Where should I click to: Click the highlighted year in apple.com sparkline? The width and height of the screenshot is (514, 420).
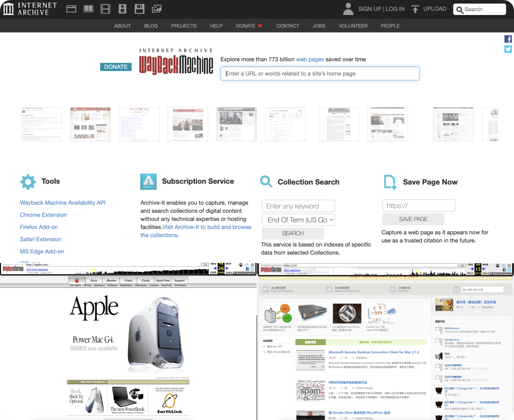pyautogui.click(x=94, y=271)
